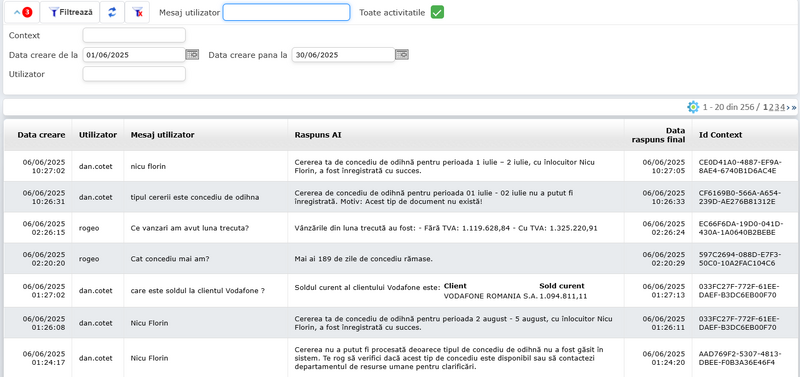Open calendar for Data creare de la
This screenshot has width=800, height=377.
pyautogui.click(x=192, y=55)
